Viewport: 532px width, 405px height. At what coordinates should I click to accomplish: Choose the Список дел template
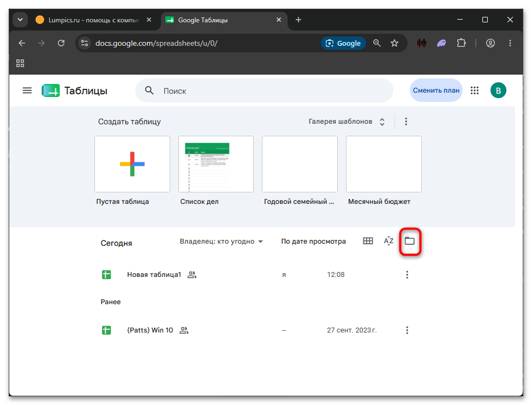(216, 164)
